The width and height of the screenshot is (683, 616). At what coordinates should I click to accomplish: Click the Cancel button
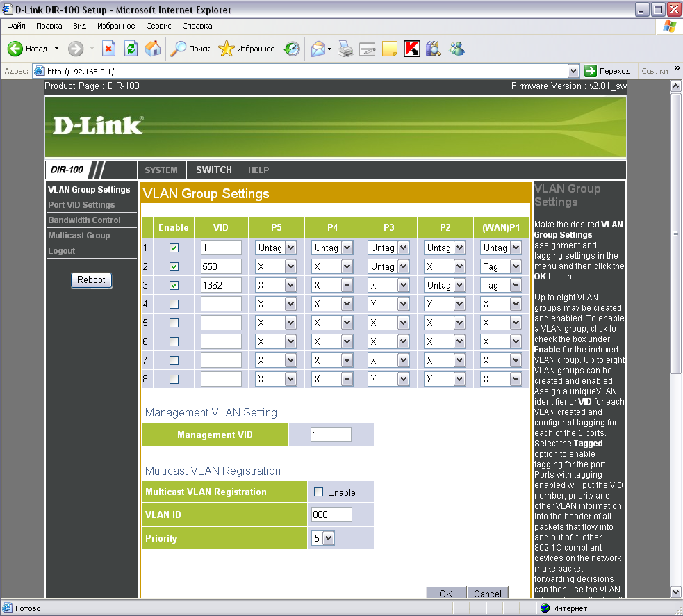pos(488,593)
